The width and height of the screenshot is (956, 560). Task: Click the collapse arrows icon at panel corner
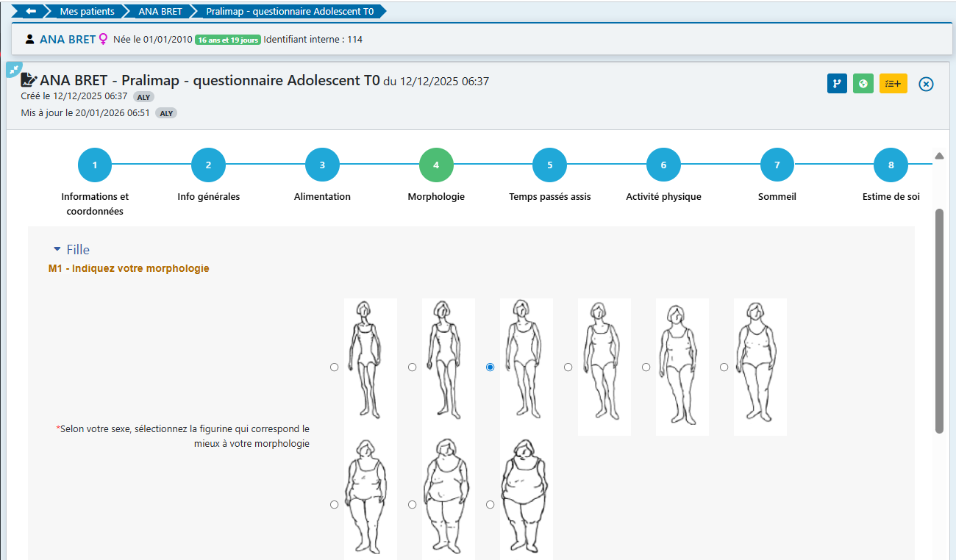tap(14, 70)
